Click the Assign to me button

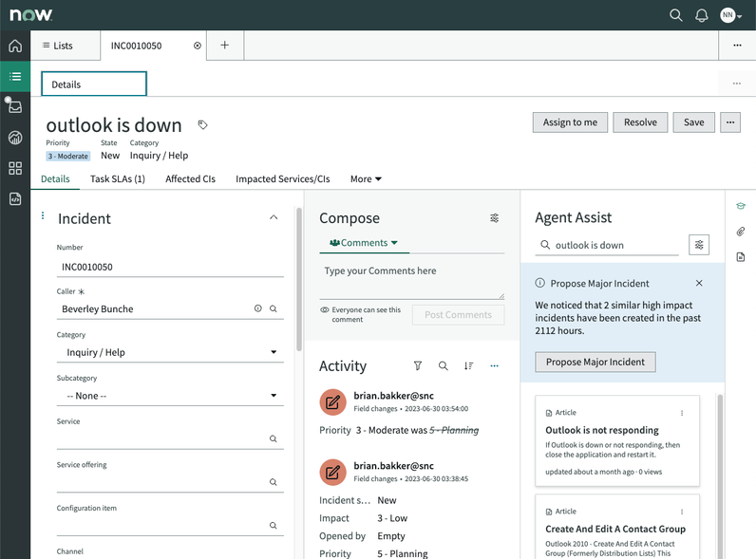tap(570, 122)
